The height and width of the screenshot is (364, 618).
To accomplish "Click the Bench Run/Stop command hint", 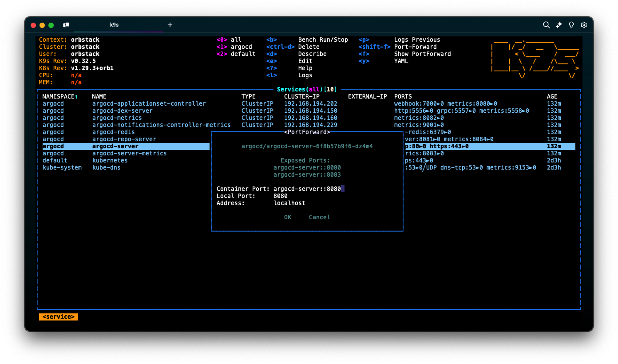I will tap(323, 40).
